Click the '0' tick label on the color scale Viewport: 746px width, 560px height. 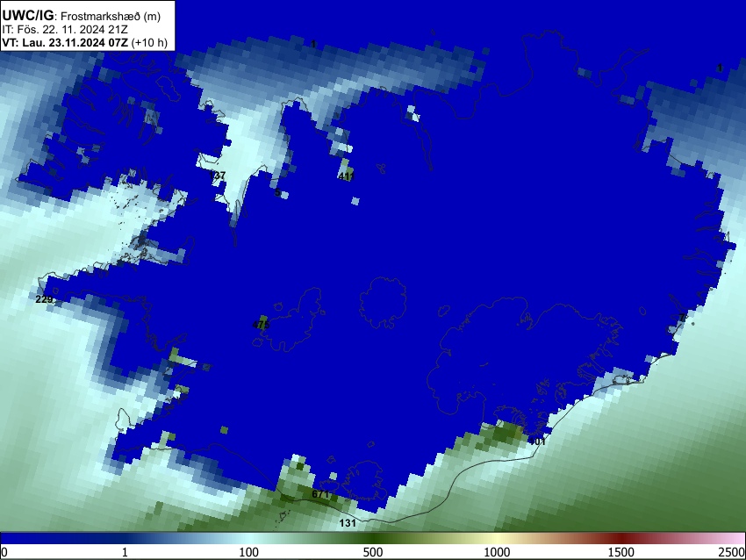(4, 552)
